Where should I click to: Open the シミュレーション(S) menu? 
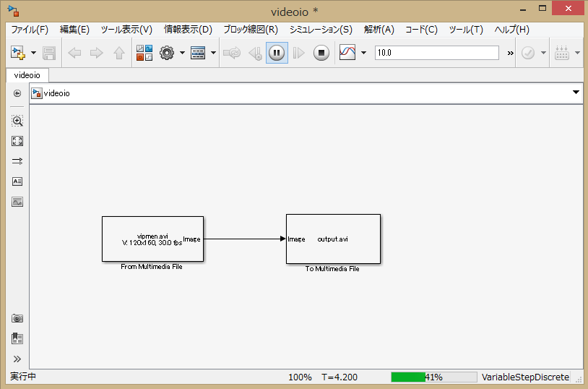(320, 30)
